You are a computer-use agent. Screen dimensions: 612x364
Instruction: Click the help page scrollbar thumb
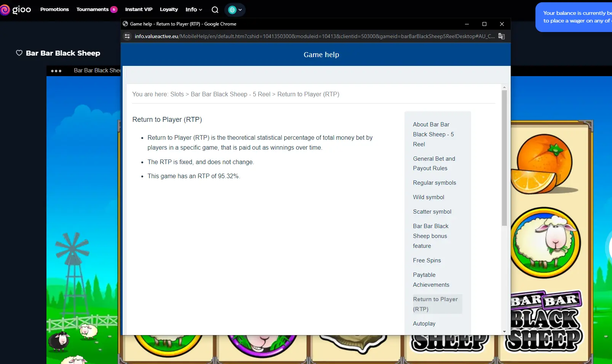click(x=504, y=158)
